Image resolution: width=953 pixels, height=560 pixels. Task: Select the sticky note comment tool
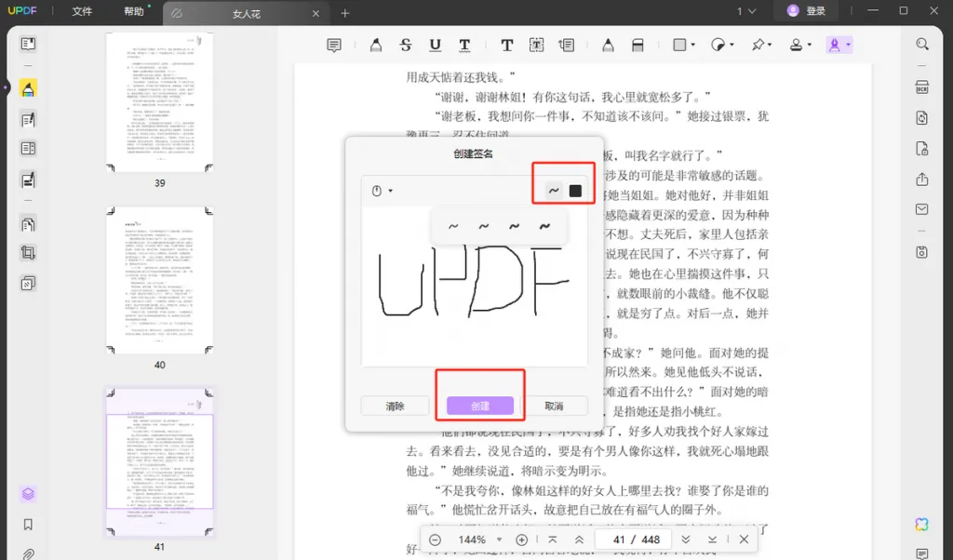[x=334, y=45]
